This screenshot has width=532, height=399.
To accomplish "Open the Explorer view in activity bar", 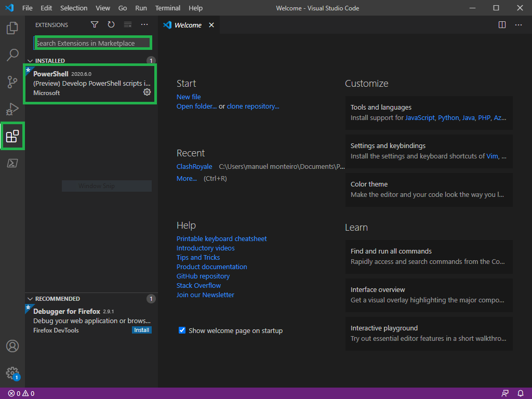I will [12, 28].
